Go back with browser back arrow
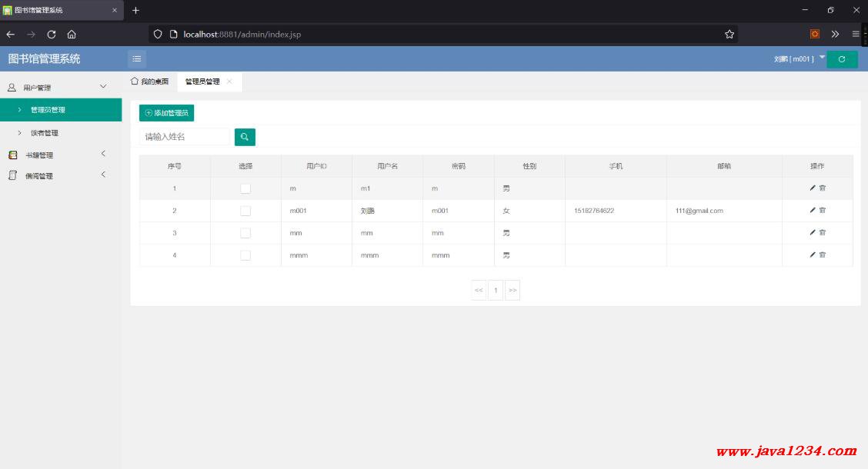Screen dimensions: 868x469 [11, 35]
